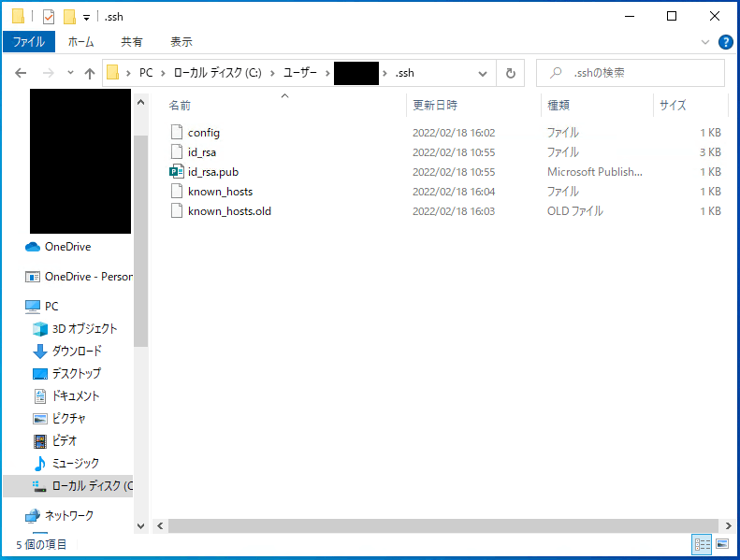
Task: Open OneDrive in navigation pane
Action: pos(67,247)
